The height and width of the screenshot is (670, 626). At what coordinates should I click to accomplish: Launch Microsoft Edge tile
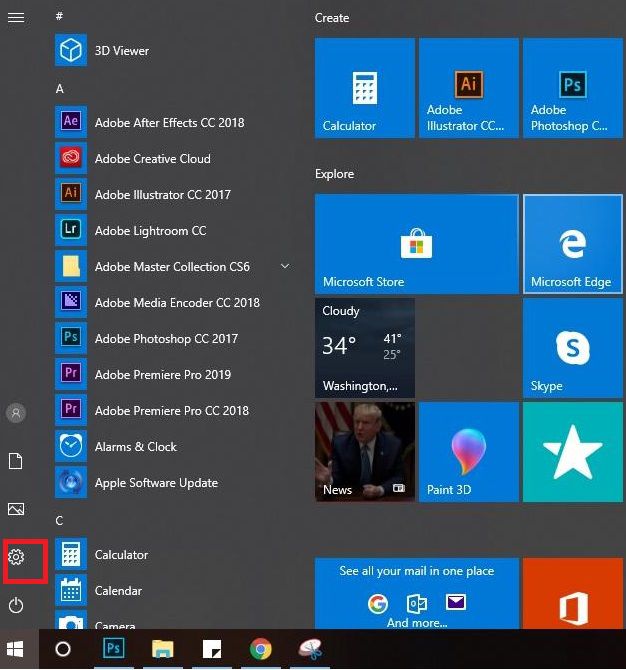(x=573, y=244)
